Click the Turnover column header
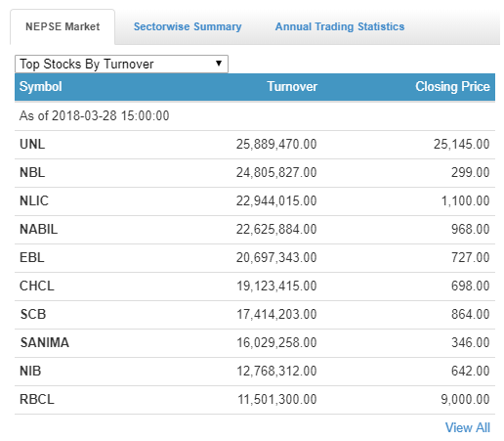Image resolution: width=504 pixels, height=441 pixels. pos(292,87)
